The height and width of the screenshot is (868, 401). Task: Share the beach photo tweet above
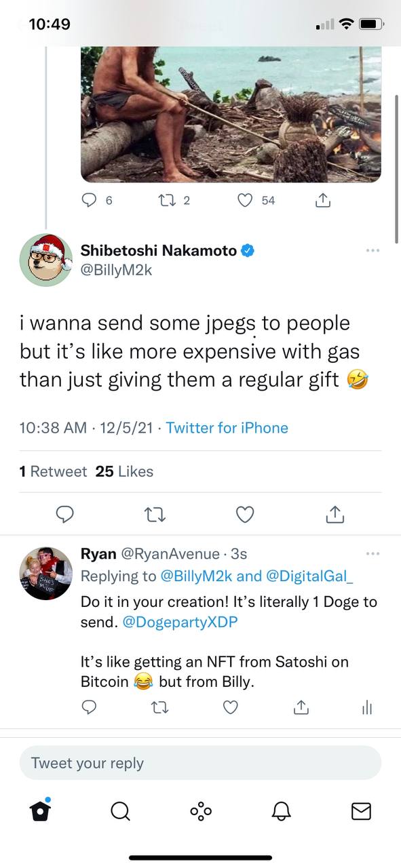(322, 200)
